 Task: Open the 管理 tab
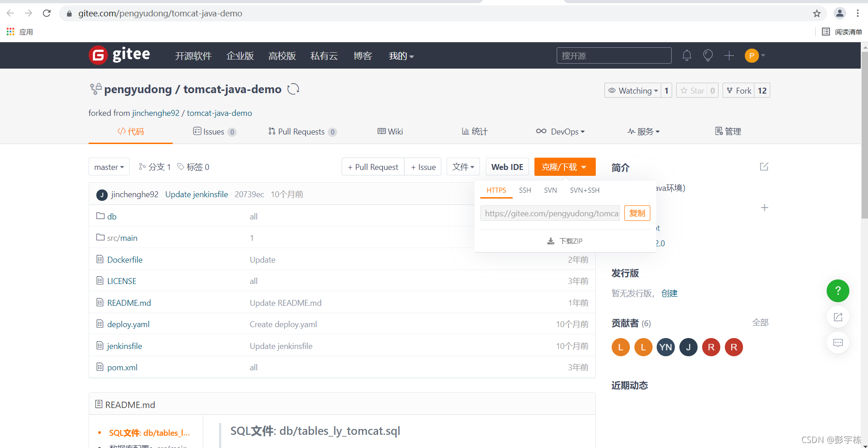pyautogui.click(x=728, y=131)
